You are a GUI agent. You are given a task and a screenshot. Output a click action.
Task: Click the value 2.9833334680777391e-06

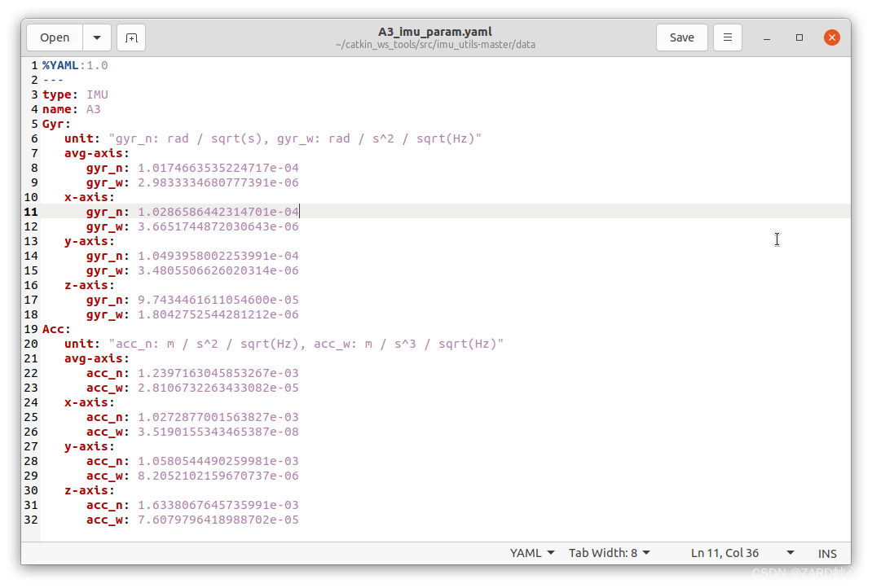[218, 183]
